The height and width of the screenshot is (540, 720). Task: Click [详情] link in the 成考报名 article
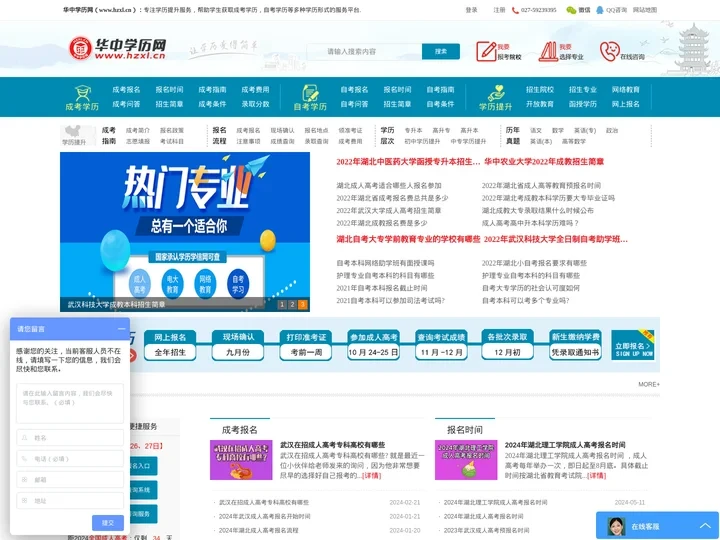point(371,476)
